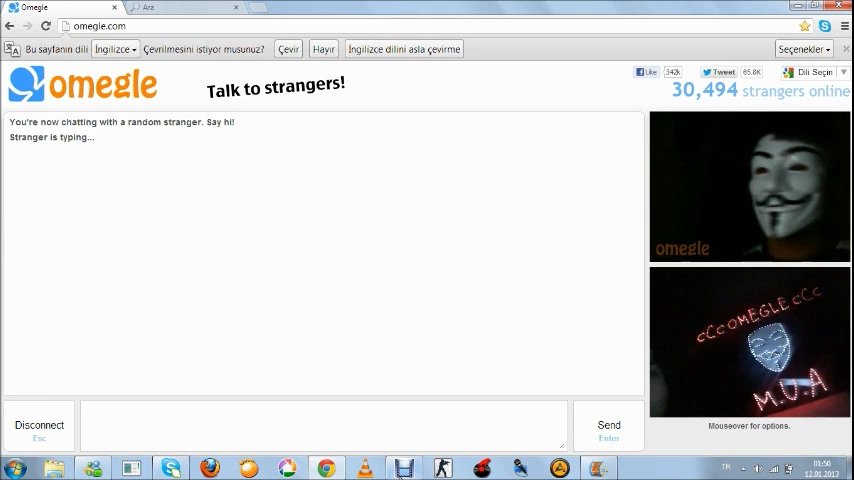Click in the chat message text box
The height and width of the screenshot is (480, 854).
[x=324, y=426]
